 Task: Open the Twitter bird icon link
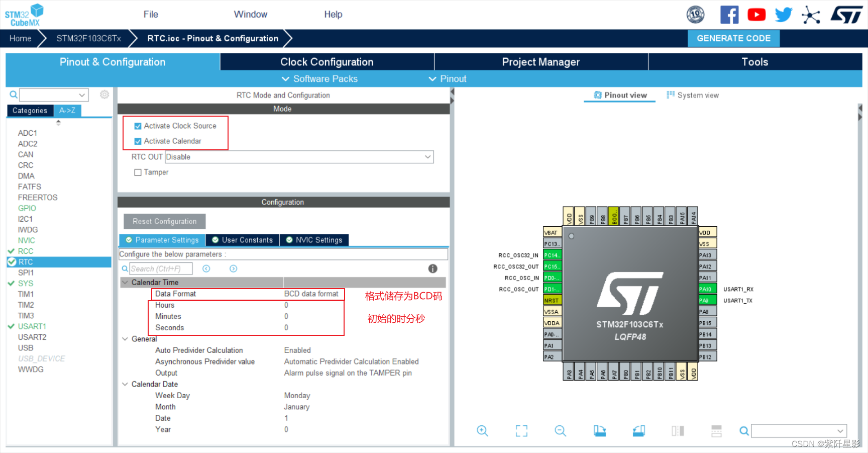[x=784, y=15]
